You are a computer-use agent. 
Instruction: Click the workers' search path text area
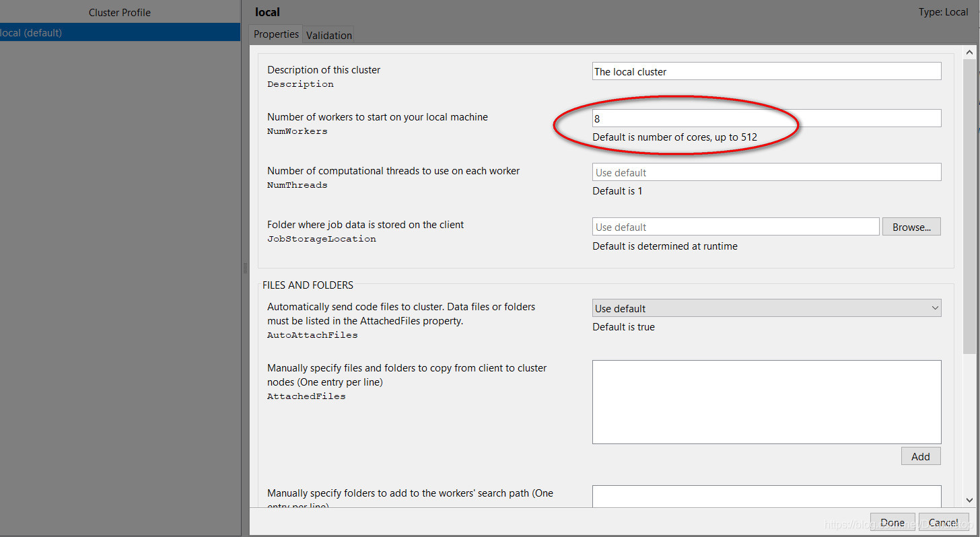tap(767, 497)
